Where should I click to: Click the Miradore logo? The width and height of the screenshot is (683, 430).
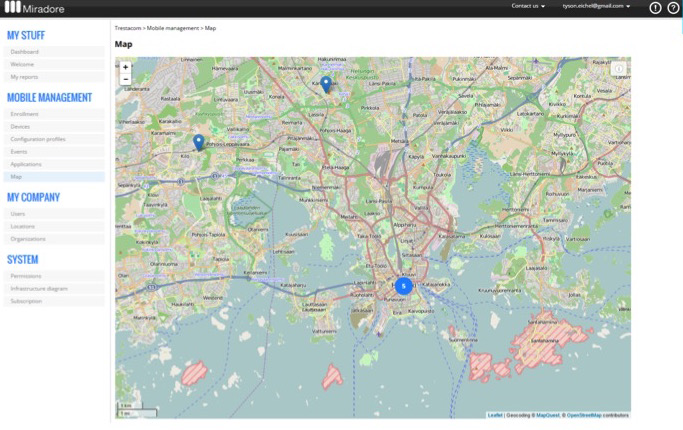[x=34, y=7]
